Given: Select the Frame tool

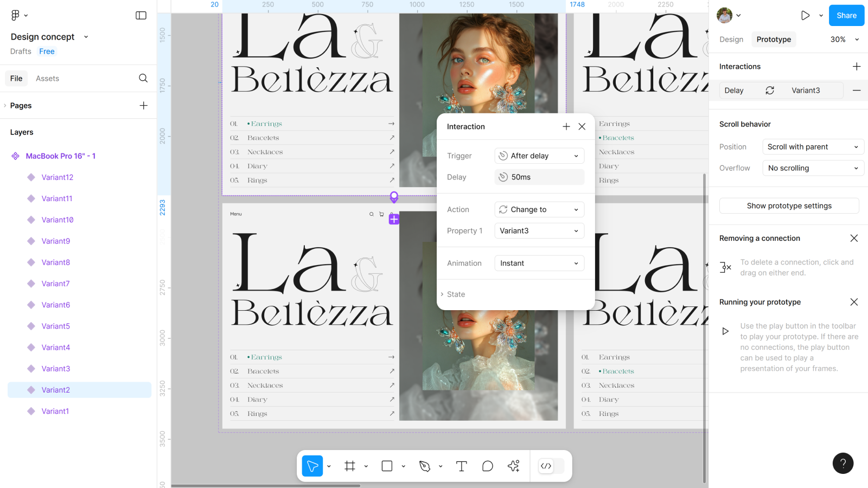Looking at the screenshot, I should click(350, 466).
